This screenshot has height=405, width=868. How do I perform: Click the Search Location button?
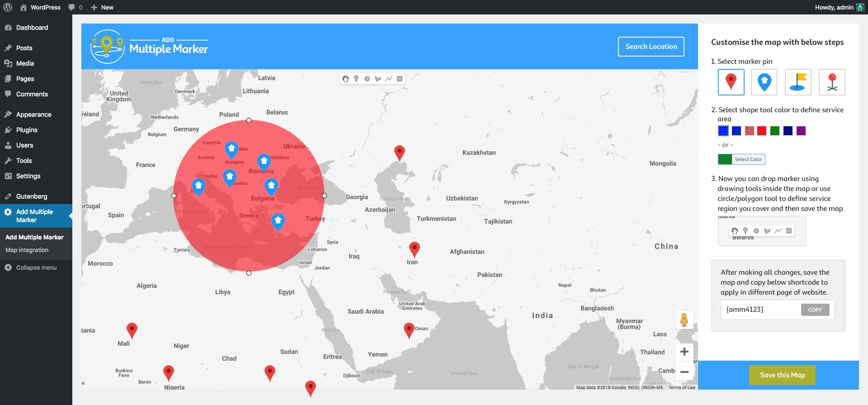651,47
